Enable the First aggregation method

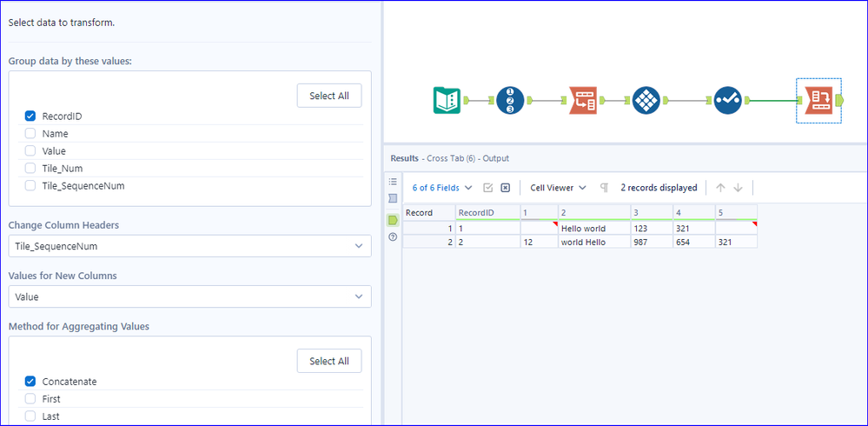point(30,399)
